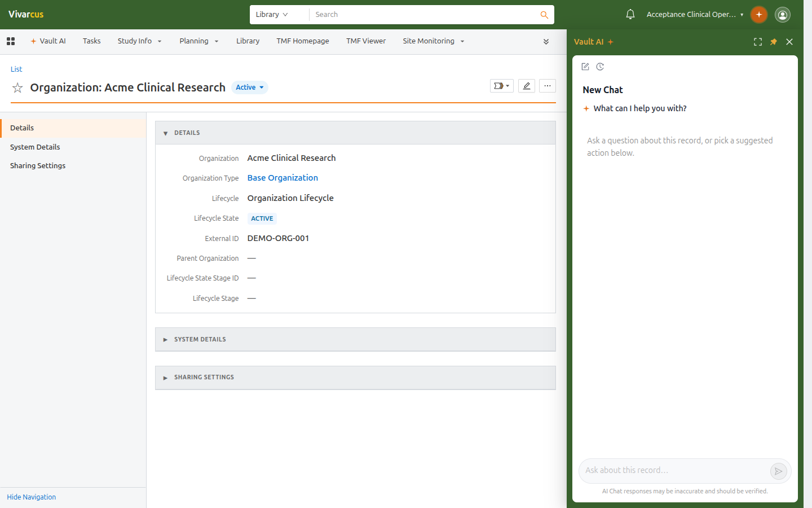Click the orange plus create button

tap(759, 15)
